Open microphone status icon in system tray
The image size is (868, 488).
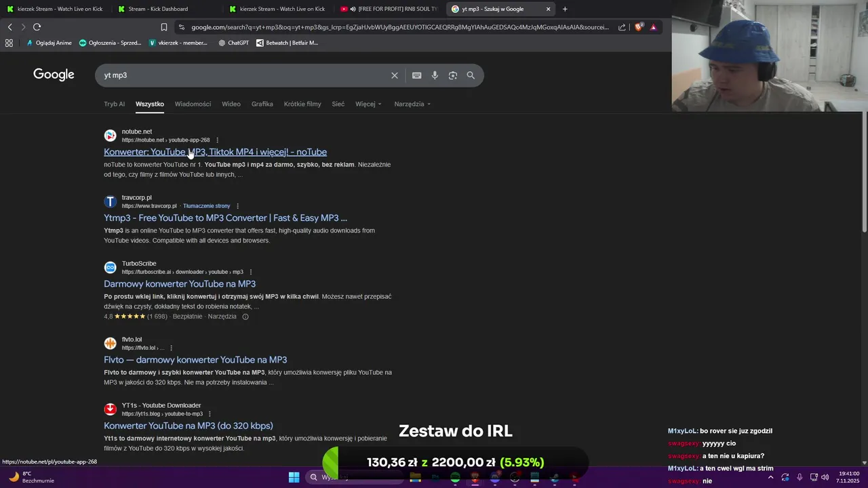click(800, 477)
